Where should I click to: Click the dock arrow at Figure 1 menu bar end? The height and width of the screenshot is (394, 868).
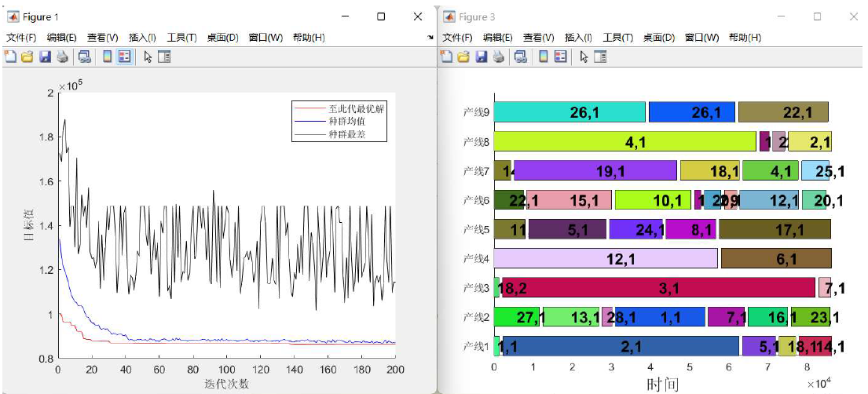[x=430, y=38]
